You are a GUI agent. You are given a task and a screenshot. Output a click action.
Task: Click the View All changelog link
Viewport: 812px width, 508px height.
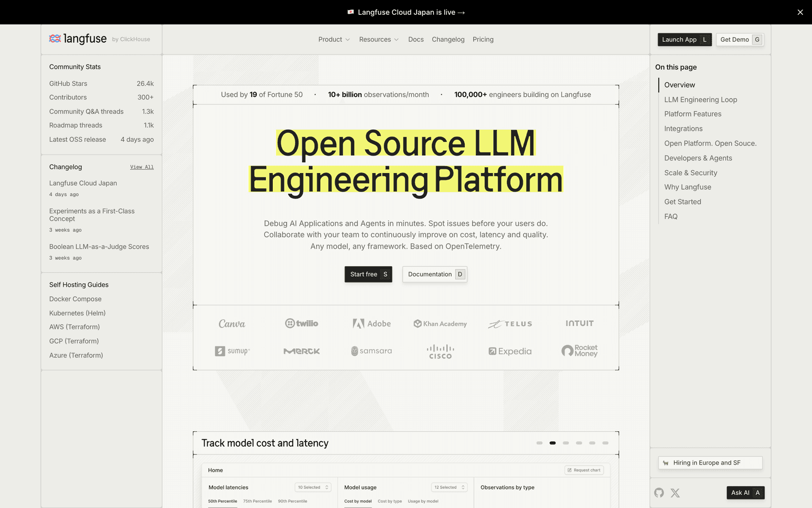point(142,167)
